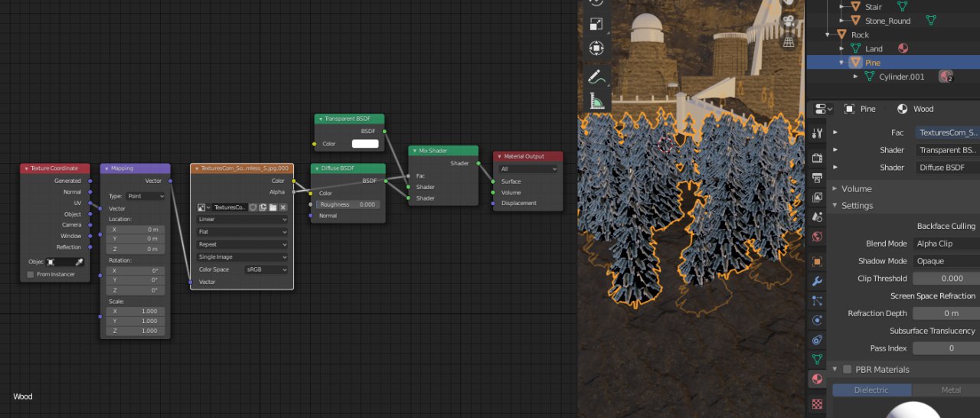Open the Object Constraints tab
Image resolution: width=980 pixels, height=418 pixels.
tap(818, 339)
